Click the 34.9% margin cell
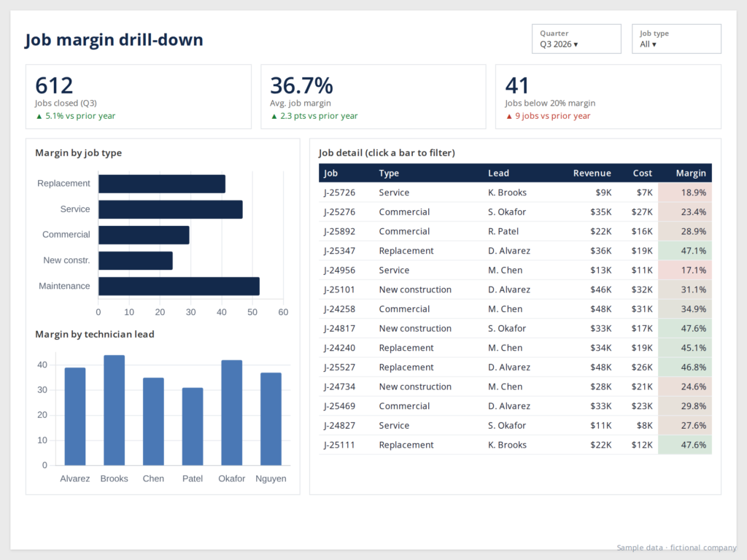747x560 pixels. click(x=685, y=309)
